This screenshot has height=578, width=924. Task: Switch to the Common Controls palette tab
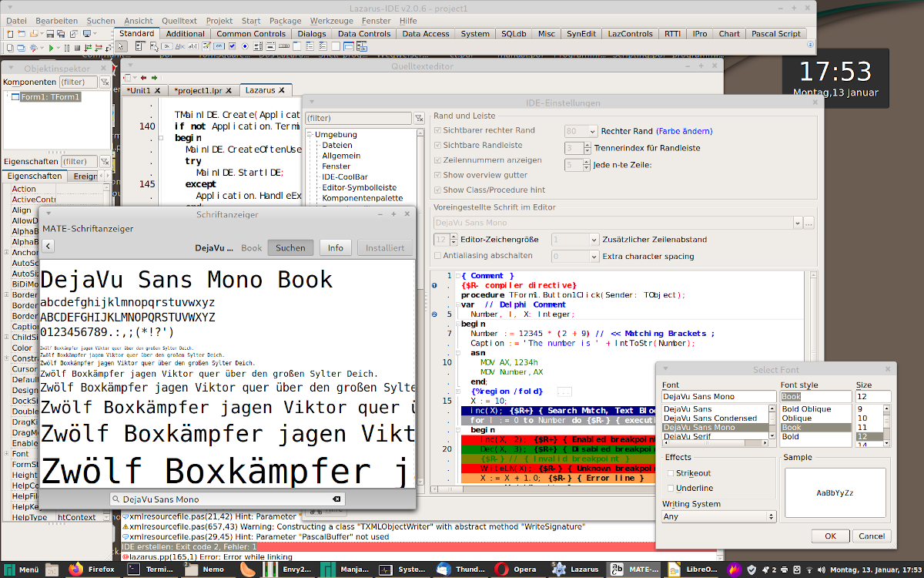point(251,34)
